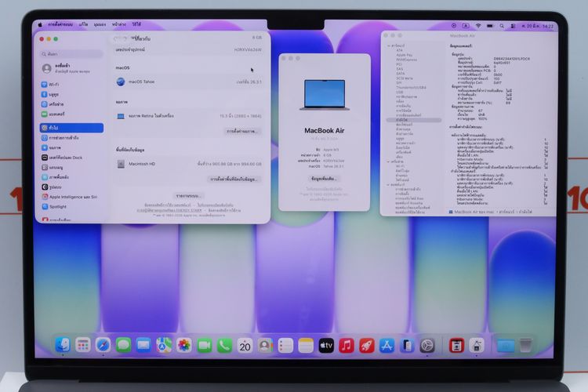Open Notes from the Dock
The height and width of the screenshot is (392, 588).
(306, 346)
